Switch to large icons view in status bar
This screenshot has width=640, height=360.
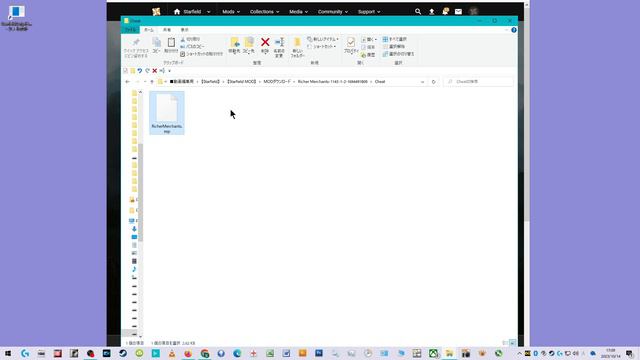point(512,343)
